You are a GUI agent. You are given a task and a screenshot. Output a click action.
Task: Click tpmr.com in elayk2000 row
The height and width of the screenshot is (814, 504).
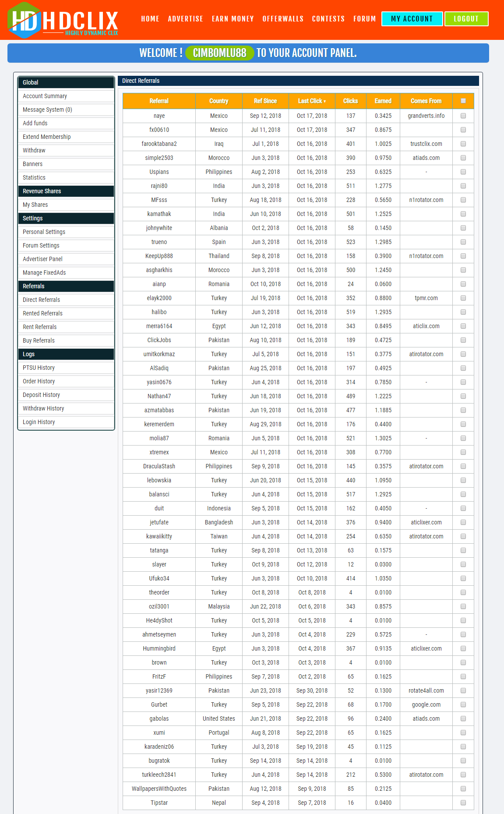[x=426, y=298]
